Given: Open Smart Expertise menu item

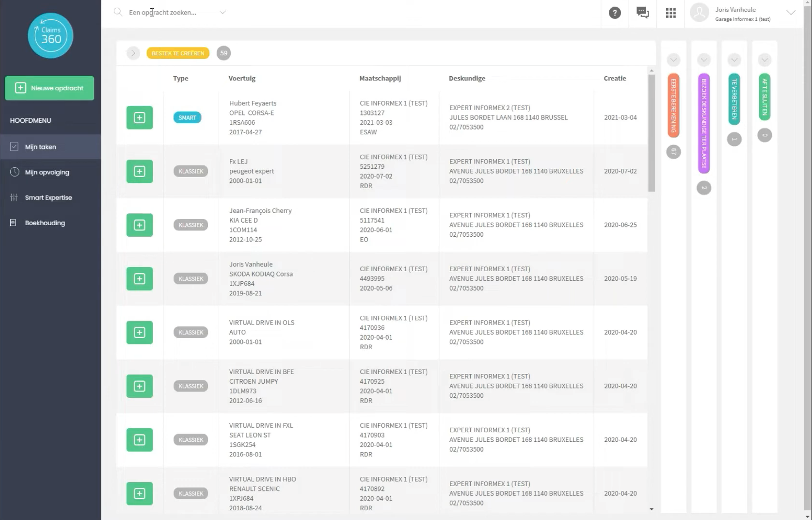Looking at the screenshot, I should (48, 197).
